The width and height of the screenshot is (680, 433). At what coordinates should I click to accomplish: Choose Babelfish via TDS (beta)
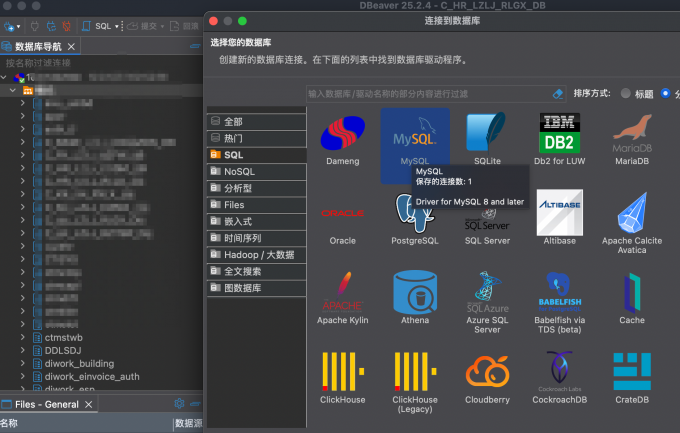[559, 303]
